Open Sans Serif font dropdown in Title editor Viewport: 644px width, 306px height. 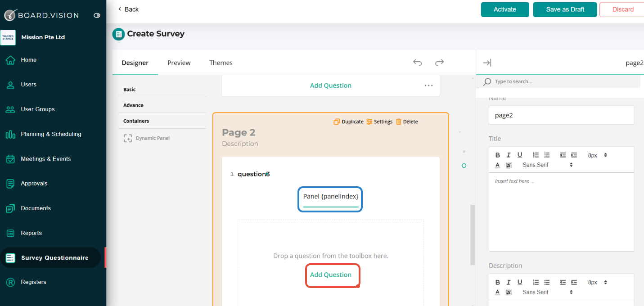tap(548, 165)
